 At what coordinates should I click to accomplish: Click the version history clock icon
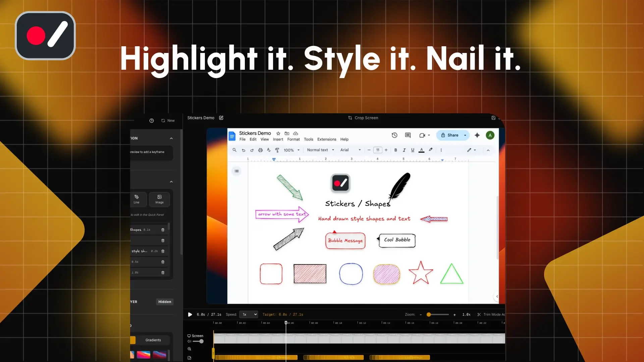pos(394,135)
